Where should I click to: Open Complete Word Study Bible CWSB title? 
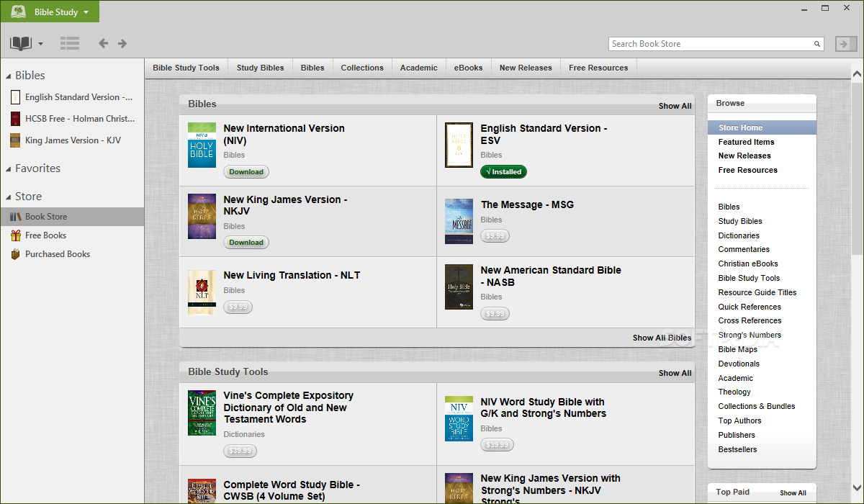coord(292,490)
